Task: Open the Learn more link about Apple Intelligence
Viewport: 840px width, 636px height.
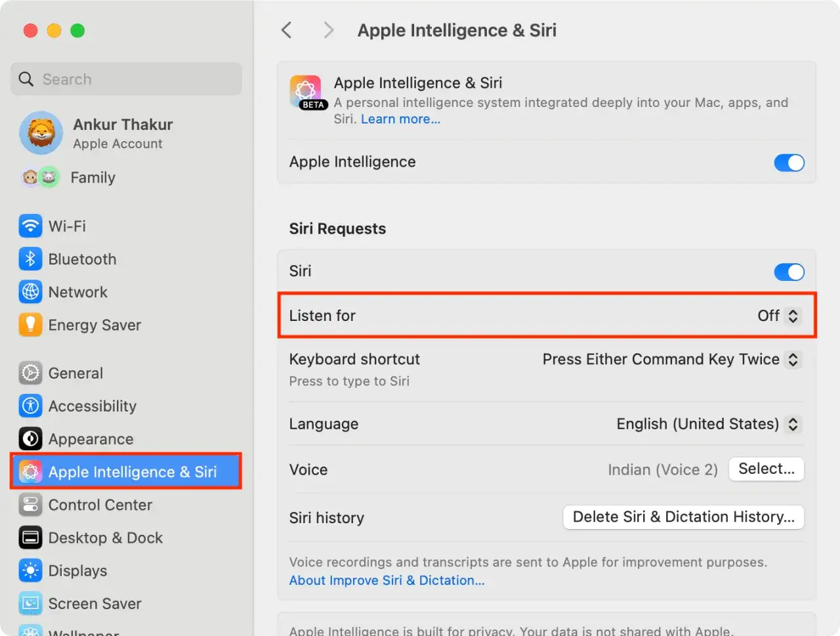Action: point(400,119)
